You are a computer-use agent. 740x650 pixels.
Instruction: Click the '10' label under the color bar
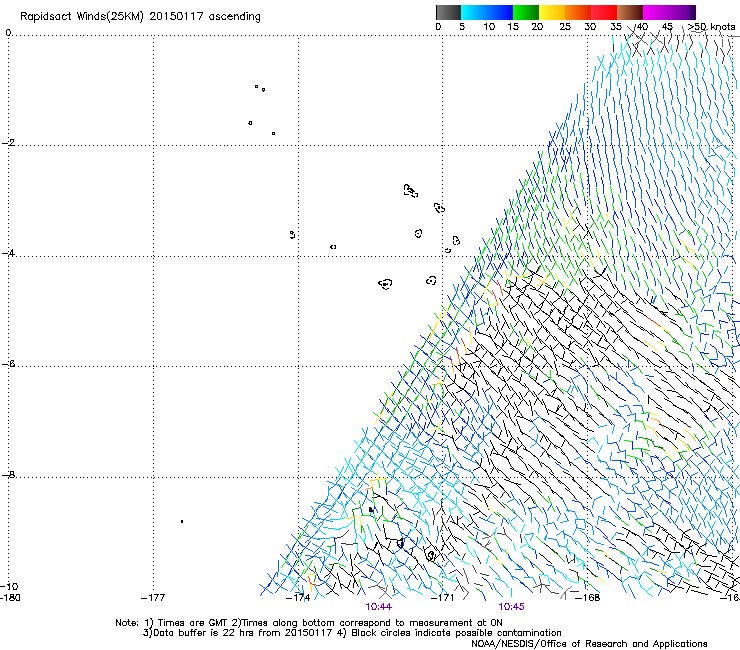click(x=489, y=27)
